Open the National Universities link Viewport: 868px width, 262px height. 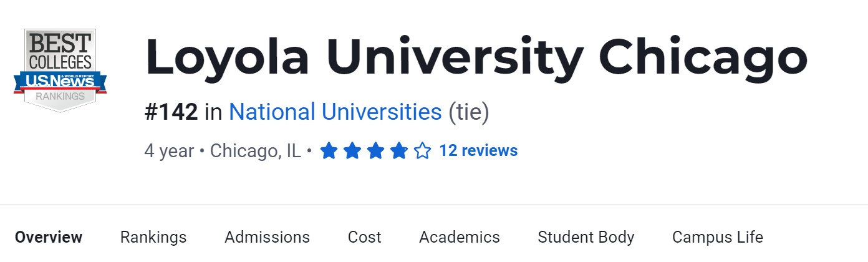click(335, 112)
